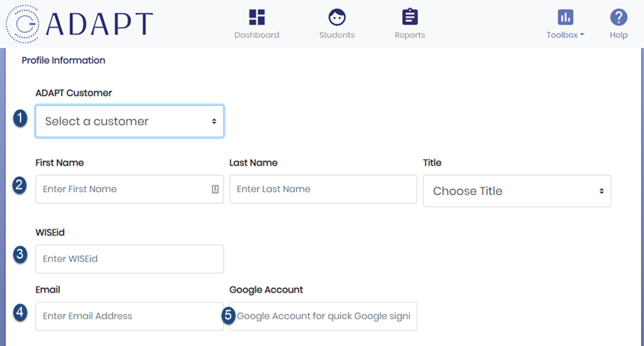644x346 pixels.
Task: Click numbered marker 5 by Google Account
Action: 228,316
